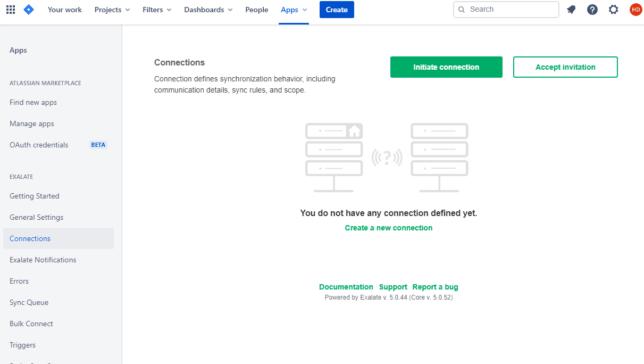Click the blue Create button
Viewport: 644px width, 364px height.
point(337,10)
